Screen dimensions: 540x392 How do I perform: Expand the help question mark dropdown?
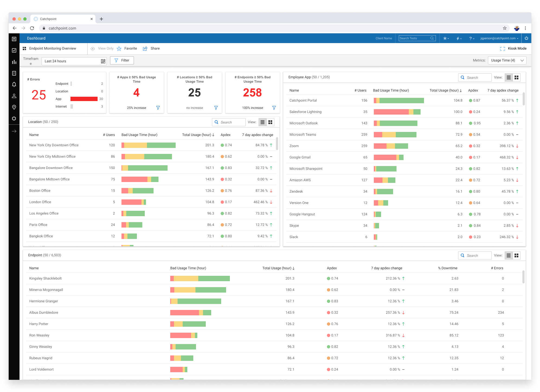[x=471, y=38]
